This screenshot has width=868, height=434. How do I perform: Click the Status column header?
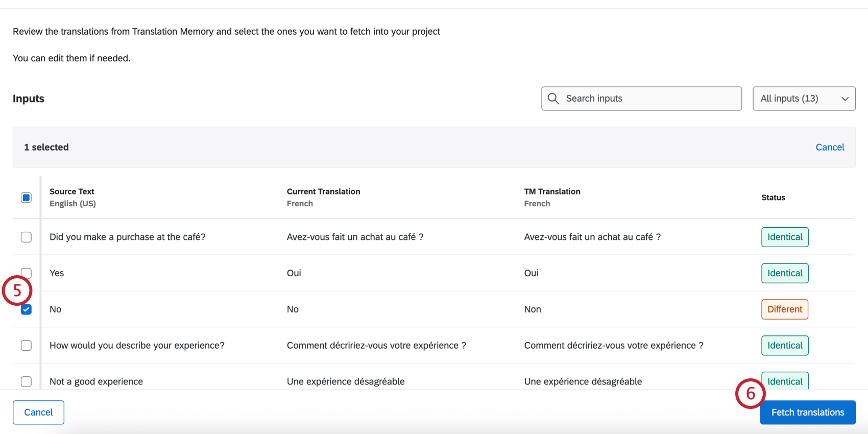coord(773,198)
